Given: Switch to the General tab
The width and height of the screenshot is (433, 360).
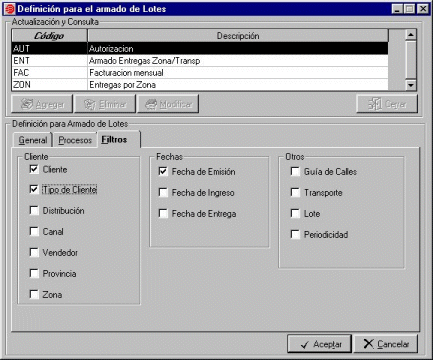Looking at the screenshot, I should point(33,140).
